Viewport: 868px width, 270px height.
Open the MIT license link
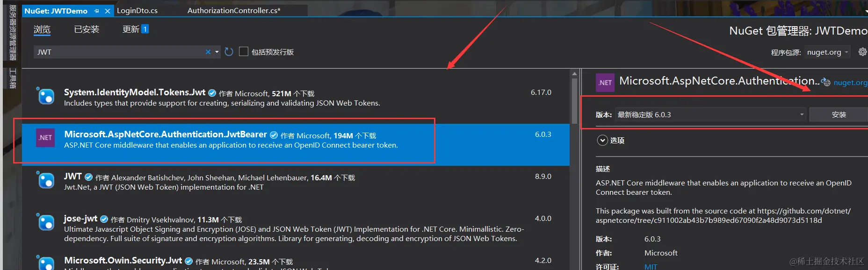pyautogui.click(x=651, y=266)
